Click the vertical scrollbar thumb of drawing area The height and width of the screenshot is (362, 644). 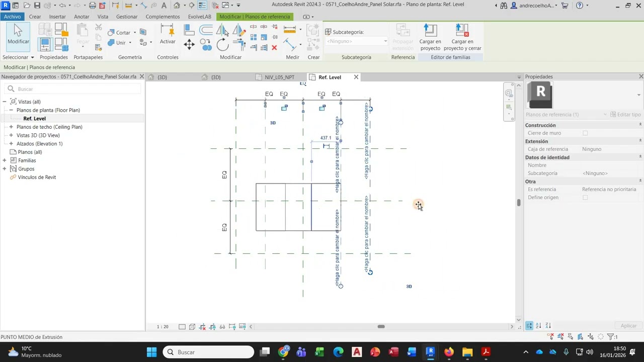click(519, 203)
